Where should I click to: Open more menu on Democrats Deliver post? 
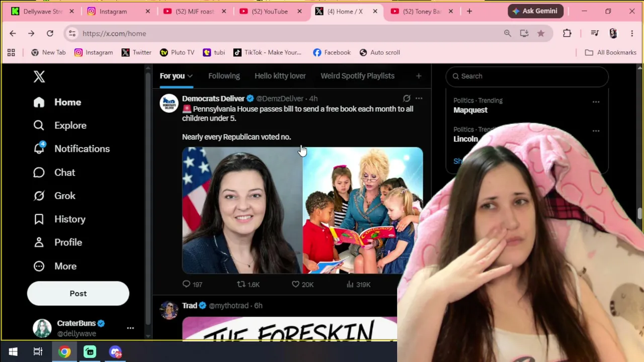coord(419,99)
